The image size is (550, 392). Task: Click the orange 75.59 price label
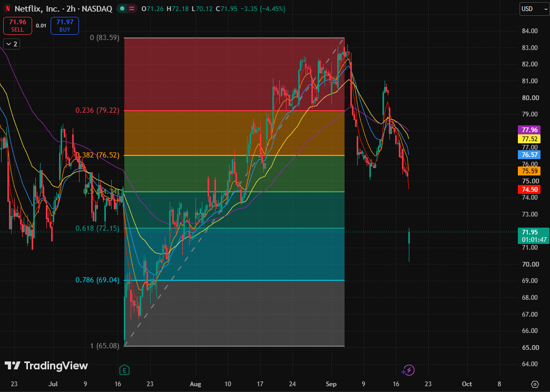point(529,171)
